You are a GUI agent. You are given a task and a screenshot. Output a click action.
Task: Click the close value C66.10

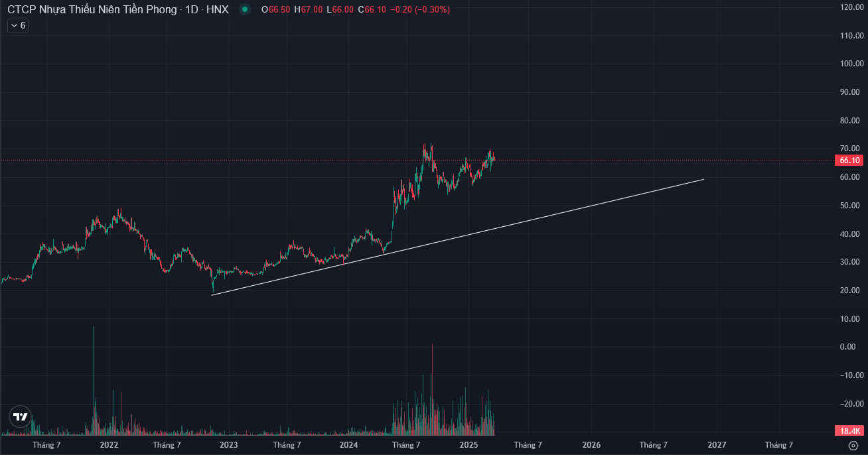click(371, 10)
